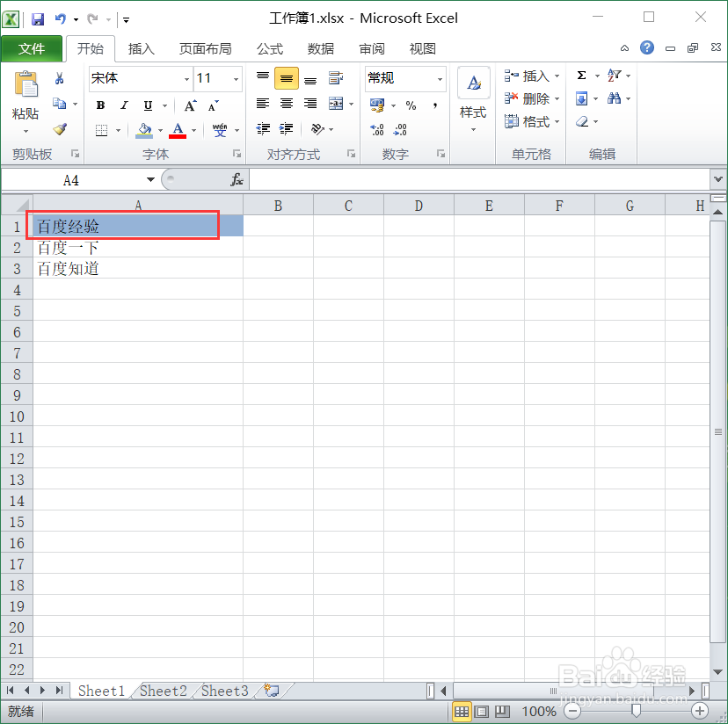Open font dialog launcher 字体
This screenshot has height=724, width=728.
tap(237, 154)
